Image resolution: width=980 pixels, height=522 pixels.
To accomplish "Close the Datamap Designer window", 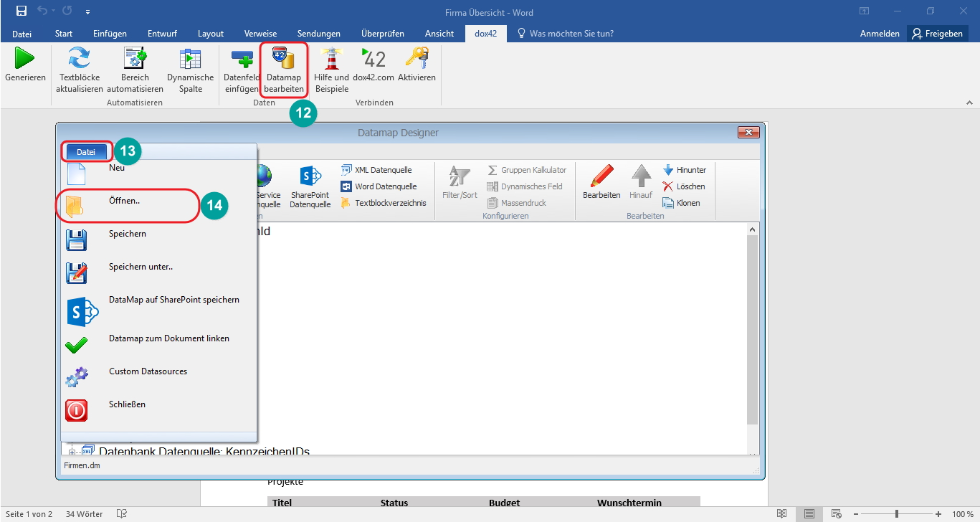I will point(748,133).
